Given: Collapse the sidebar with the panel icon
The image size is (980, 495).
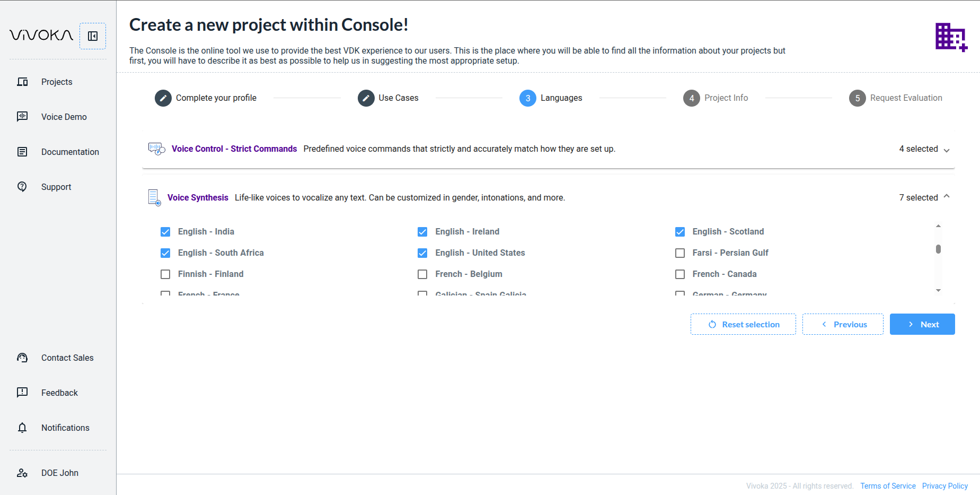Looking at the screenshot, I should 93,36.
